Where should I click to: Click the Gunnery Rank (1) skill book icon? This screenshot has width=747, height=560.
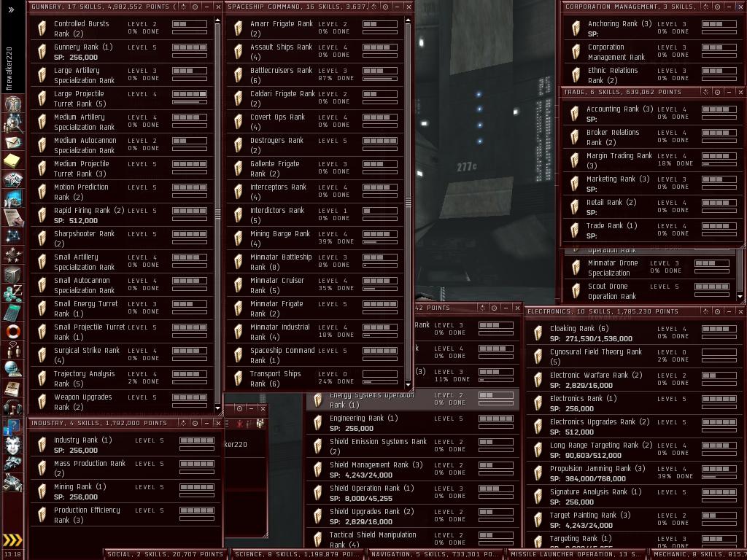coord(42,52)
